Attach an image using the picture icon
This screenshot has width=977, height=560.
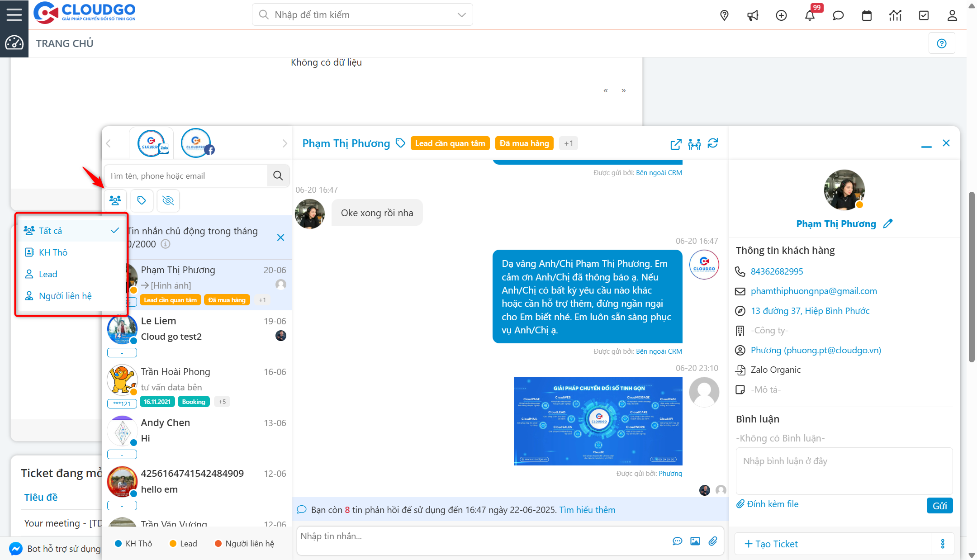(x=695, y=541)
